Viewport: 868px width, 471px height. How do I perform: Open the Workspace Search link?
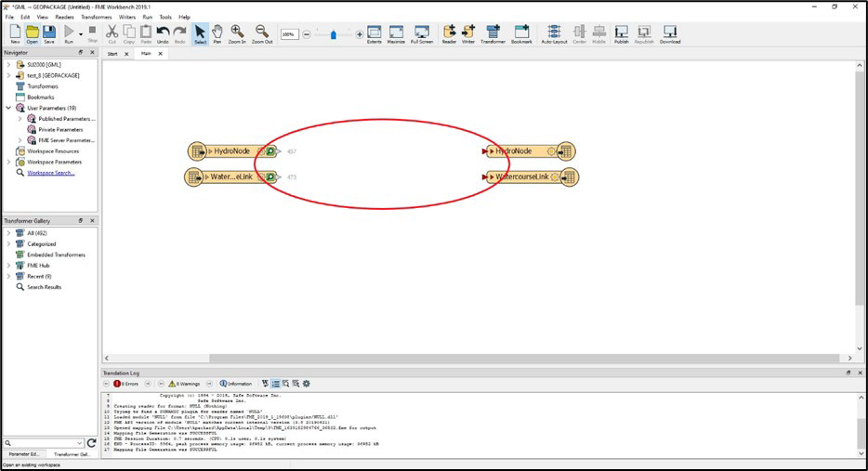[x=51, y=173]
